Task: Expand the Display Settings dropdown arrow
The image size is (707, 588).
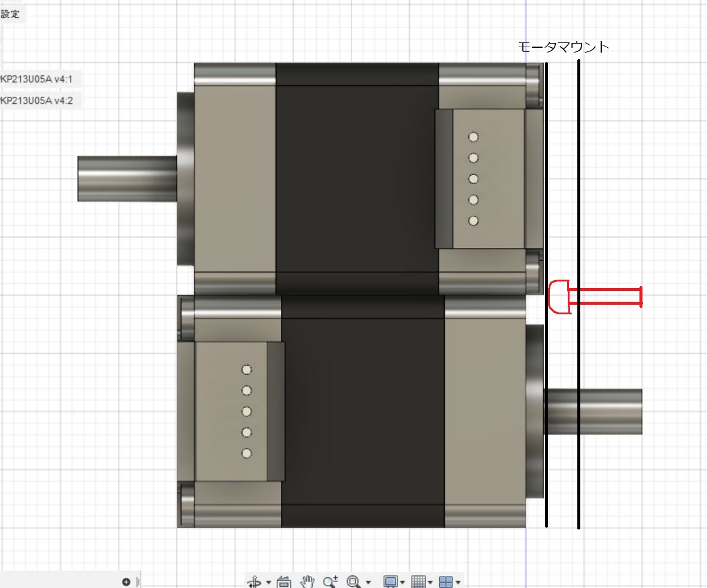Action: coord(402,582)
